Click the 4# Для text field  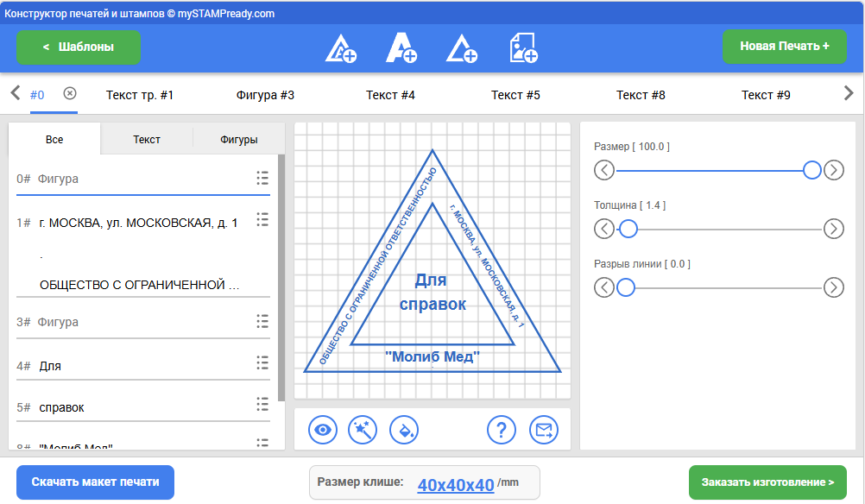[x=143, y=366]
